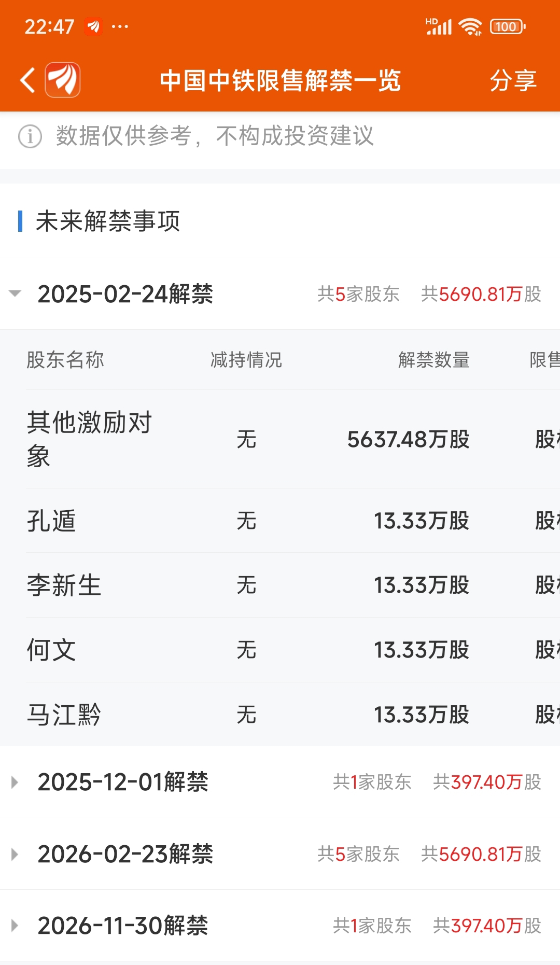Tap the disclaimer text 数据仅供参考

click(x=123, y=136)
